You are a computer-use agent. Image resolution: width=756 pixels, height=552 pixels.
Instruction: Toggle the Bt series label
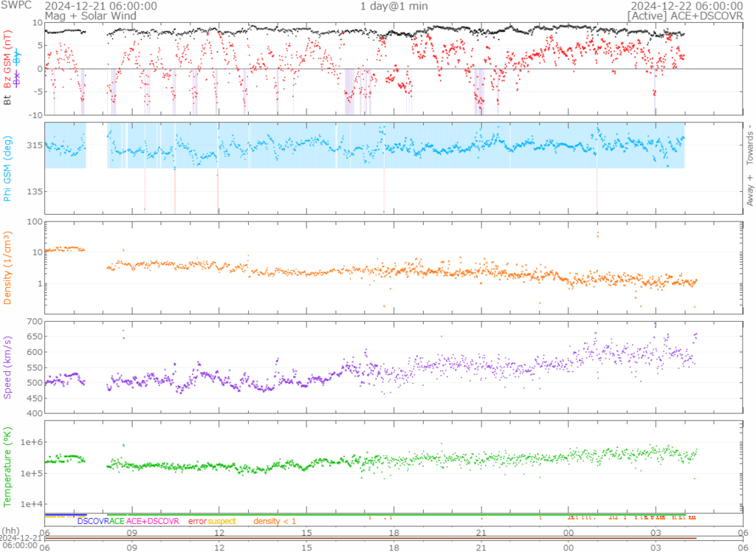(x=8, y=99)
